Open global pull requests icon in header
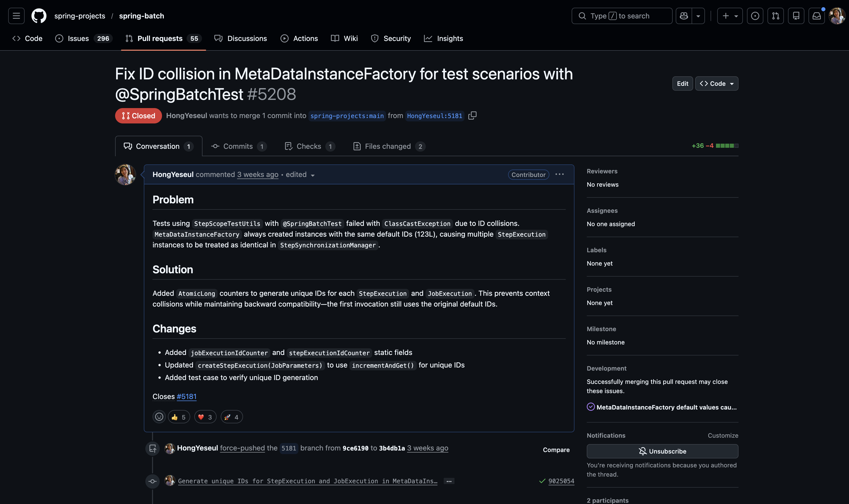The width and height of the screenshot is (849, 504). tap(776, 16)
